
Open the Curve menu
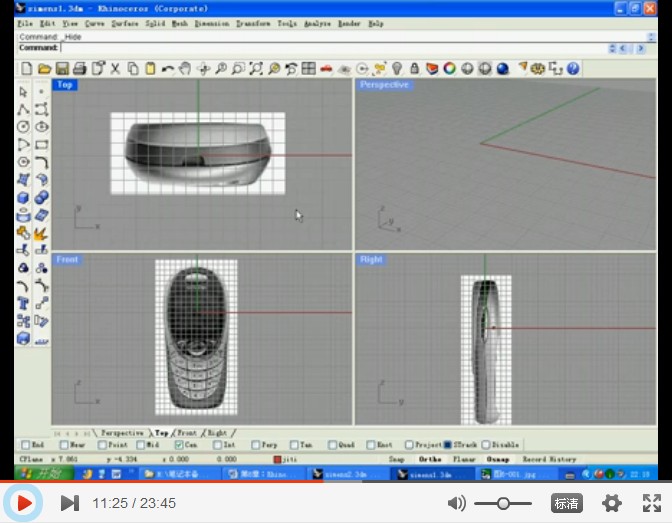[x=94, y=24]
